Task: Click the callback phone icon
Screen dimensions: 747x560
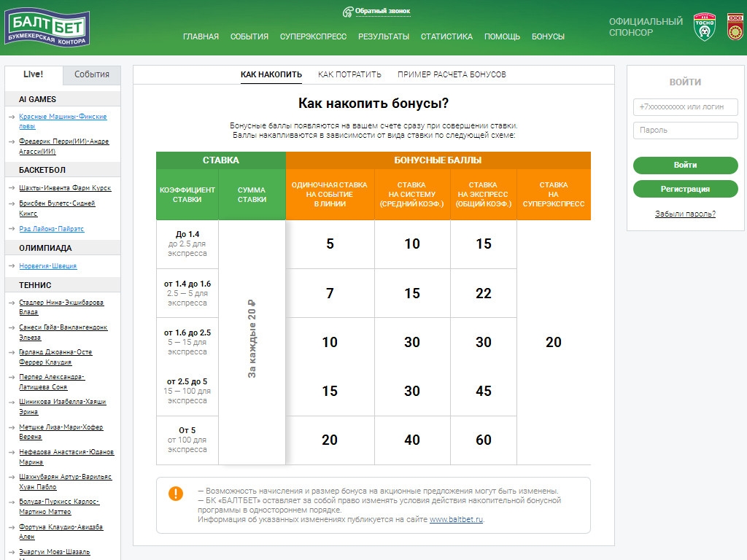Action: [x=348, y=12]
